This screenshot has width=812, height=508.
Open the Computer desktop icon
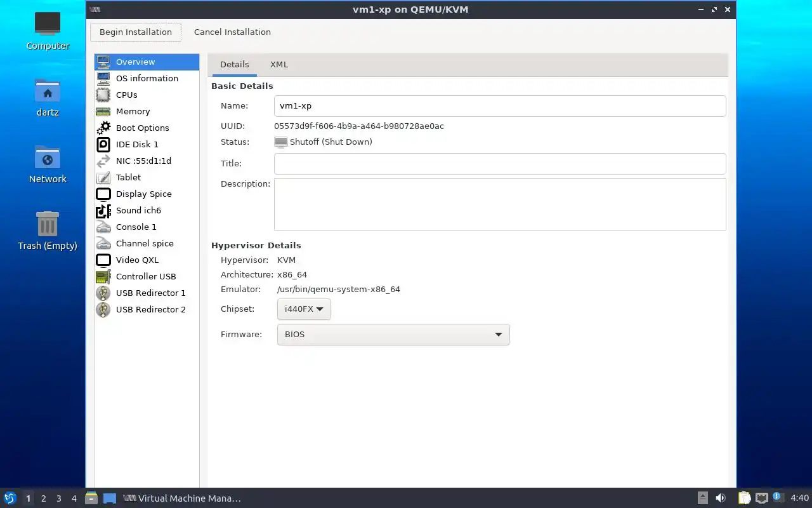coord(48,24)
